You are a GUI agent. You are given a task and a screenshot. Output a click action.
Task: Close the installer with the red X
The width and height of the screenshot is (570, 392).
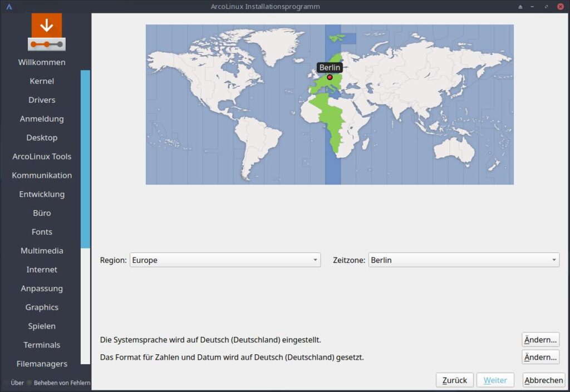coord(561,7)
